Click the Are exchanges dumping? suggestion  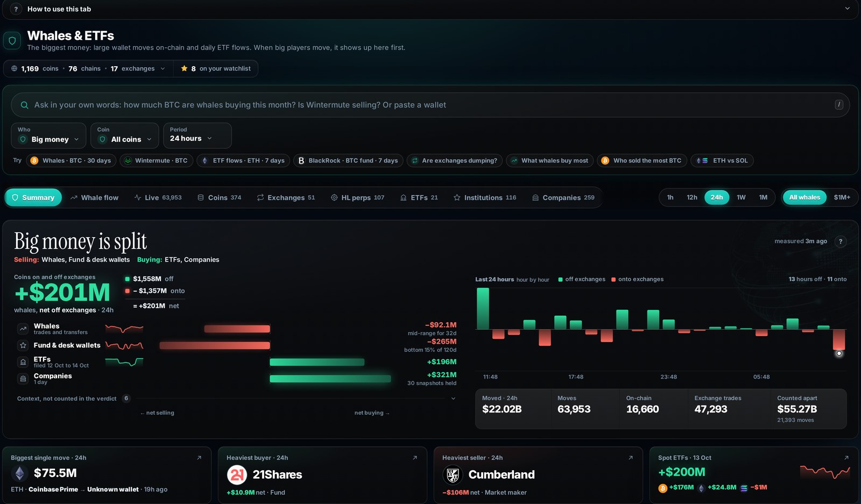455,161
